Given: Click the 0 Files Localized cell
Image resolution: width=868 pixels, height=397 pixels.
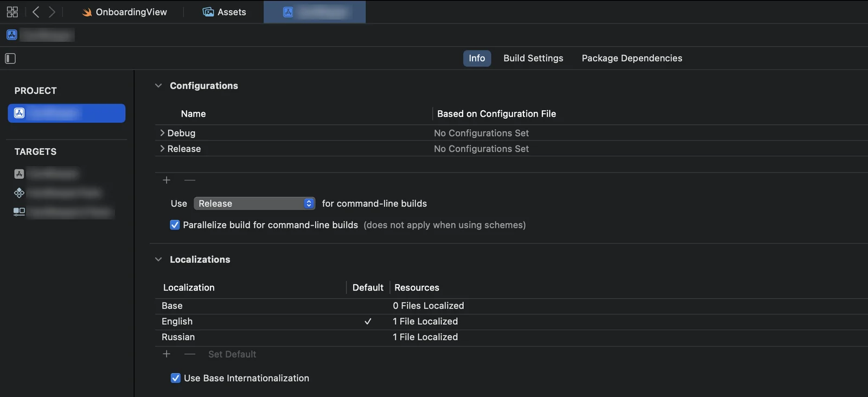Looking at the screenshot, I should 429,306.
